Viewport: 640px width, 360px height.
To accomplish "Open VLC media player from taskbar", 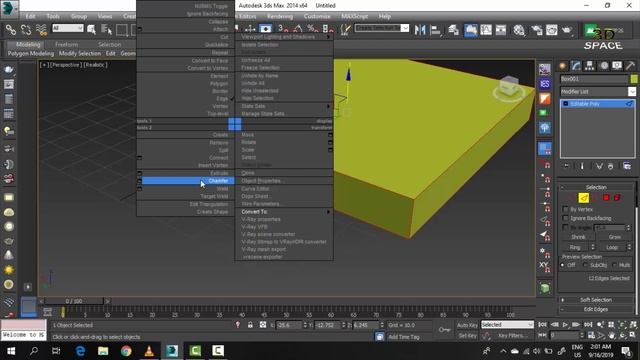I will point(149,351).
